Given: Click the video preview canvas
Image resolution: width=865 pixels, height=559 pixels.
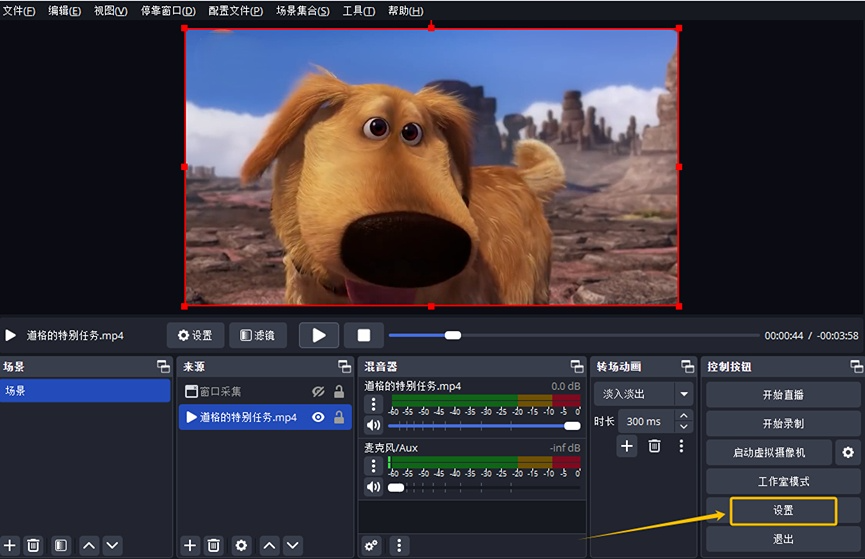Looking at the screenshot, I should 431,167.
